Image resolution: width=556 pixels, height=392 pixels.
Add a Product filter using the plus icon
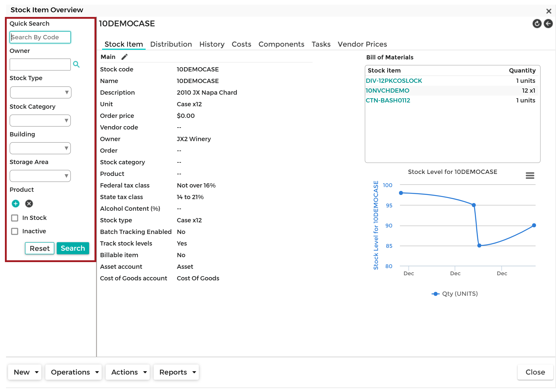tap(15, 204)
